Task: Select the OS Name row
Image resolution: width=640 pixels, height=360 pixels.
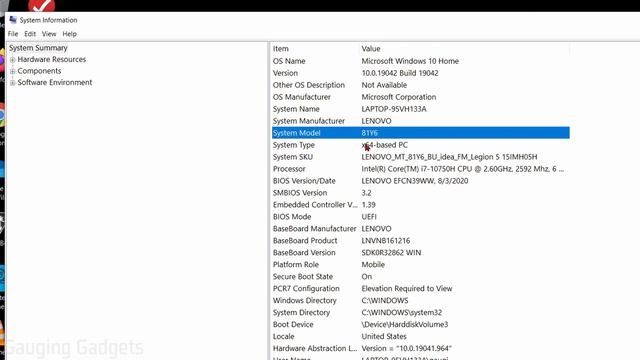Action: (420, 61)
